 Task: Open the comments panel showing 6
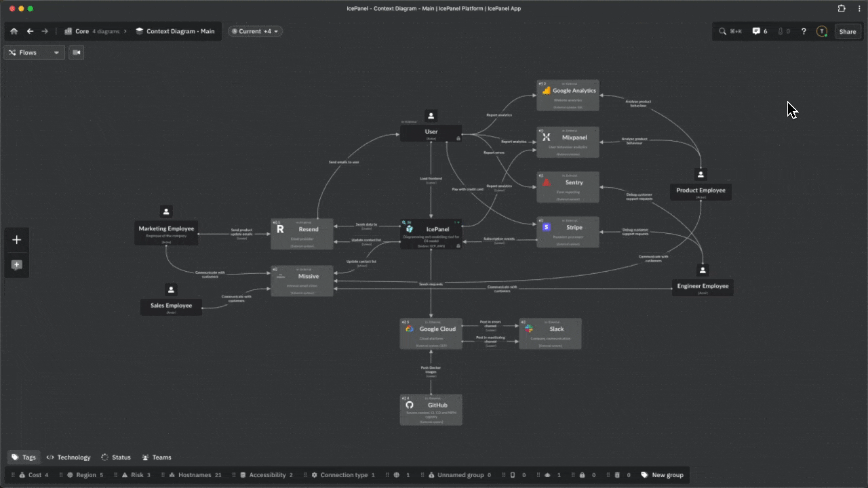759,31
